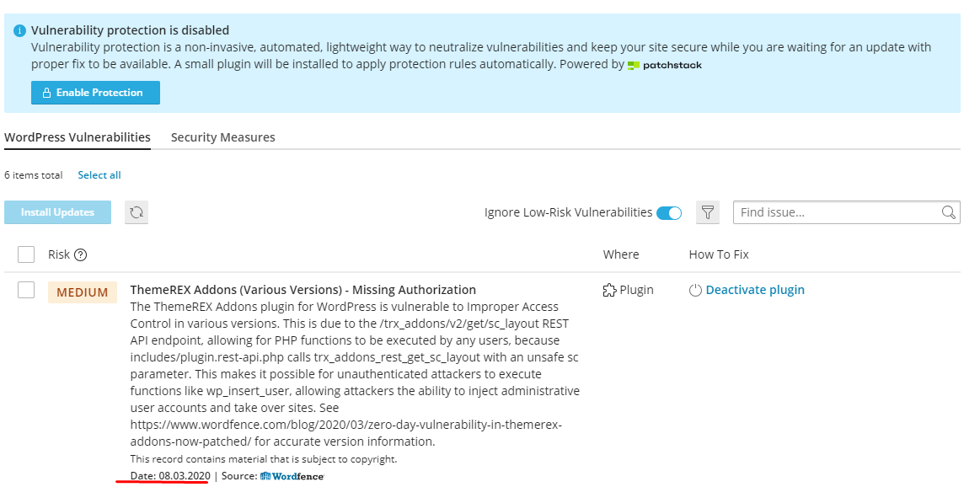Click Deactivate plugin link

click(755, 290)
